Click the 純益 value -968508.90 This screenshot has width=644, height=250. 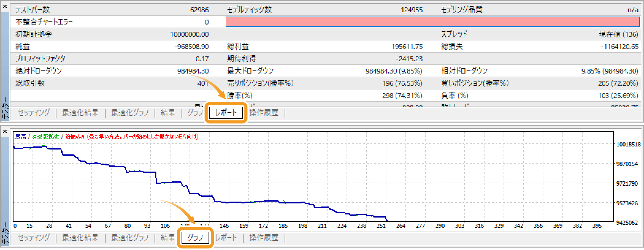coord(191,47)
